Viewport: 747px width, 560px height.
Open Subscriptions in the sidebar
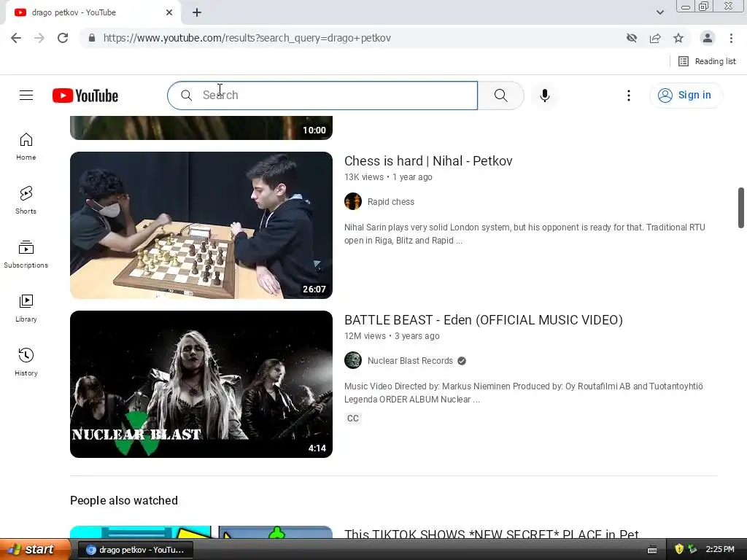click(26, 254)
